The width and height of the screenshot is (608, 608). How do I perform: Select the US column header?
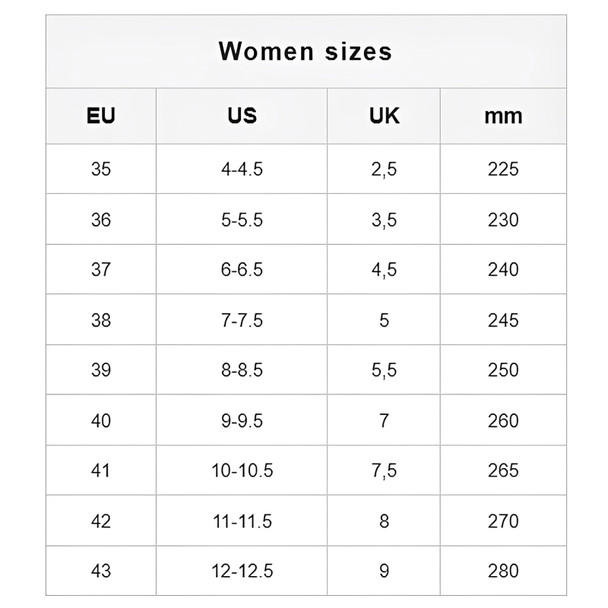[x=242, y=116]
